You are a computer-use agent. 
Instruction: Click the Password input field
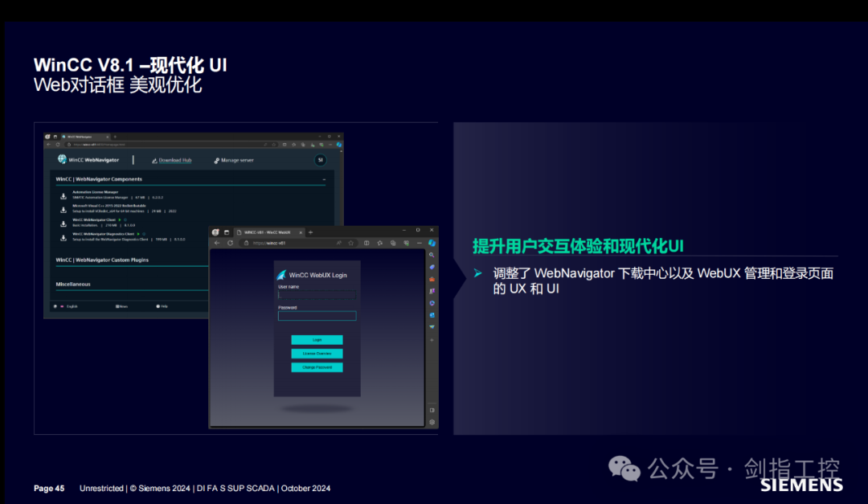click(317, 316)
